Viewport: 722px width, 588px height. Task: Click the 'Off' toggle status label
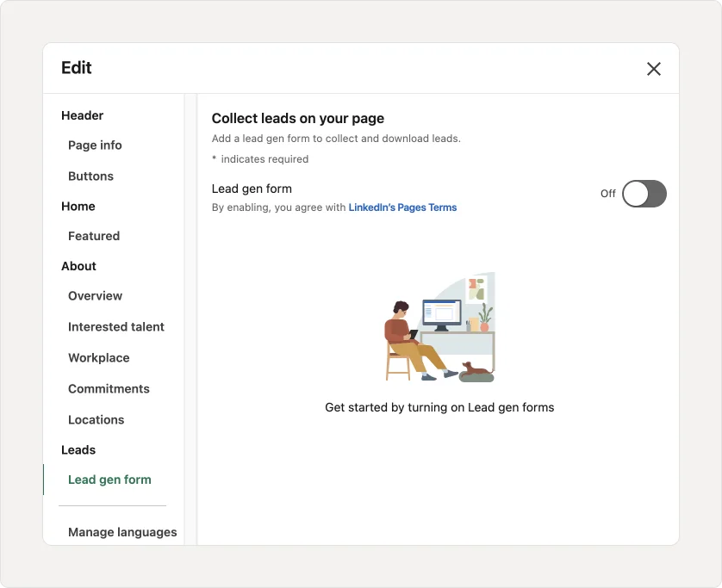click(x=607, y=194)
